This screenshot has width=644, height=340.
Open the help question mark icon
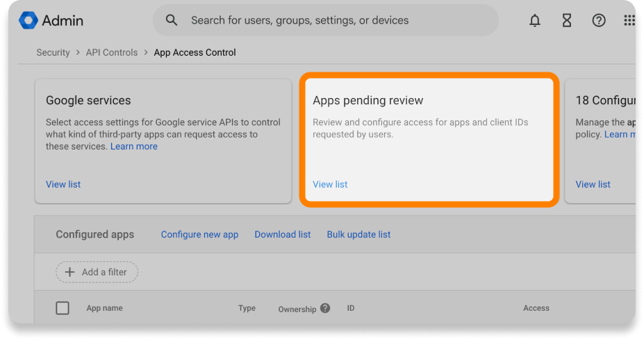point(599,20)
